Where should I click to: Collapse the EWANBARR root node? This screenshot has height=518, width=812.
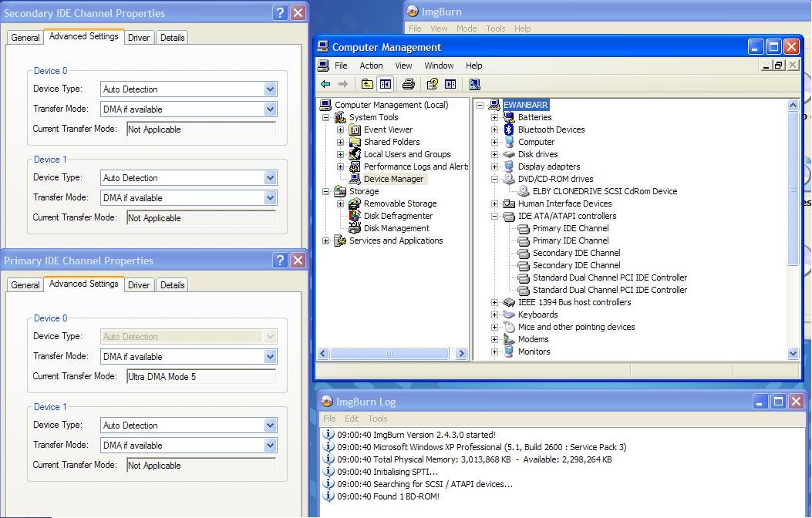[480, 105]
